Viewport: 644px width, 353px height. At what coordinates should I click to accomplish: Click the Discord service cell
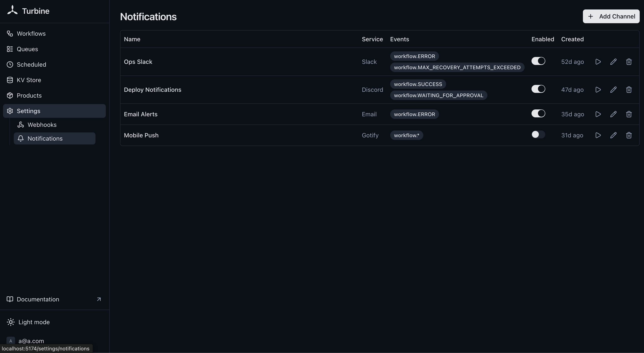pos(373,90)
